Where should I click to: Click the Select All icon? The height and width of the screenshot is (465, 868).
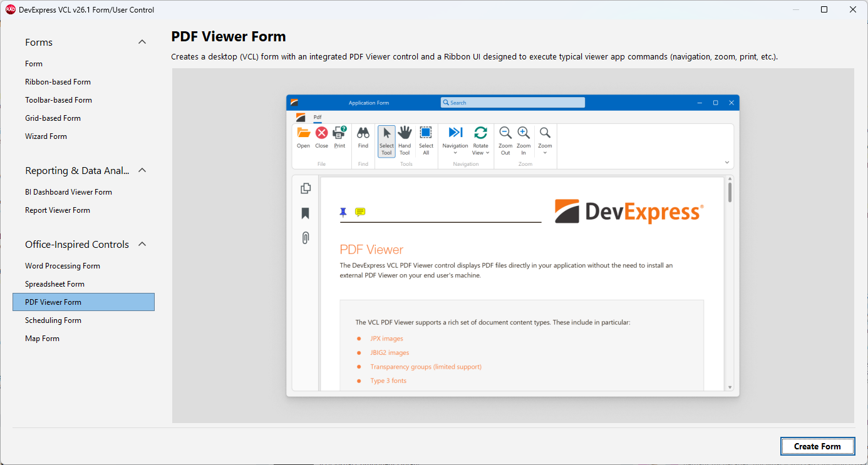click(426, 133)
